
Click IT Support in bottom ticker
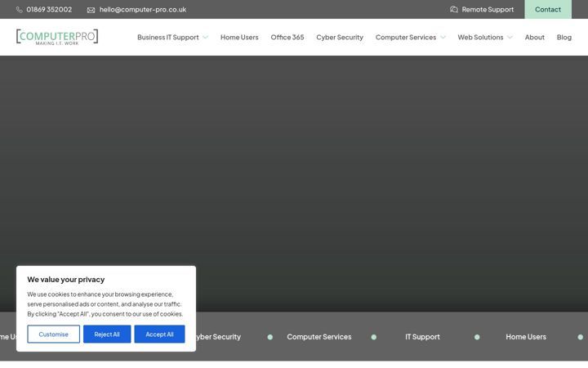tap(422, 337)
